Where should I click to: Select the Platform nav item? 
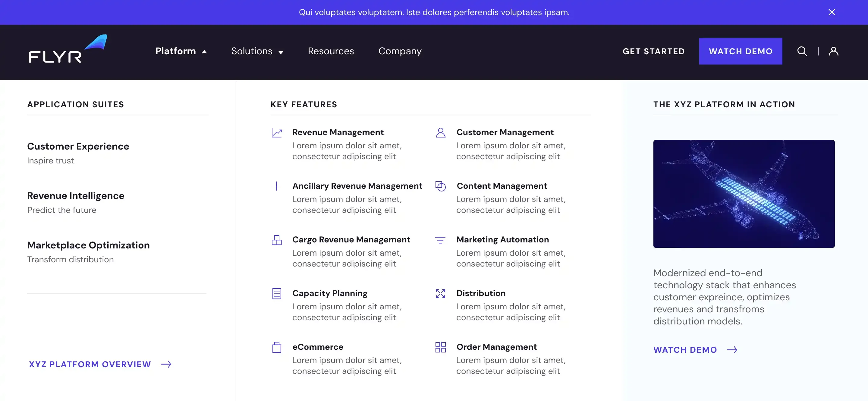[175, 51]
